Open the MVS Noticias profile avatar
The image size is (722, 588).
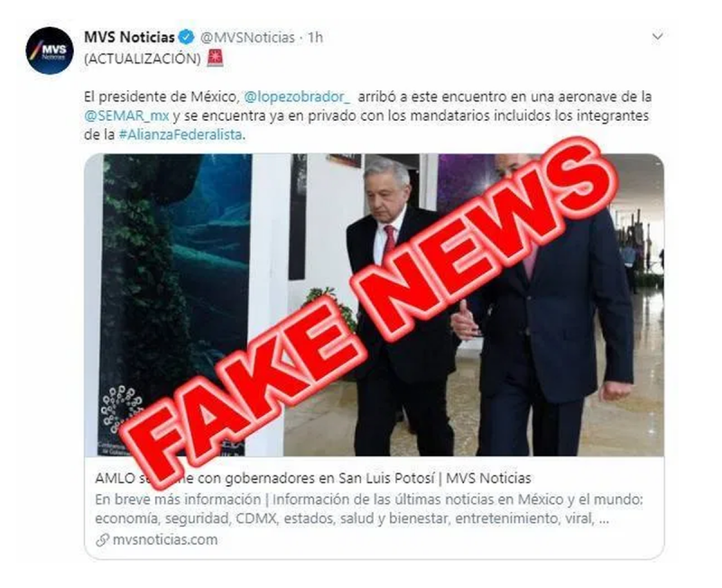pyautogui.click(x=50, y=51)
